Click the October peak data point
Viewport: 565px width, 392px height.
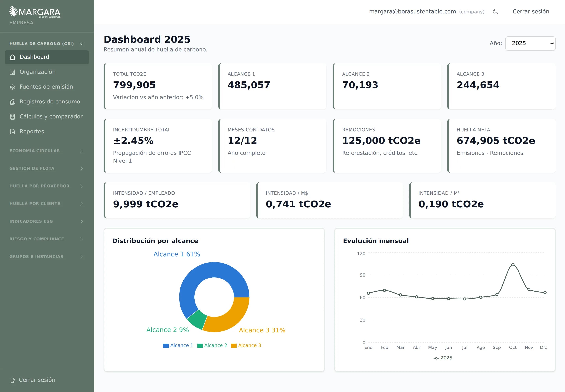(x=513, y=265)
